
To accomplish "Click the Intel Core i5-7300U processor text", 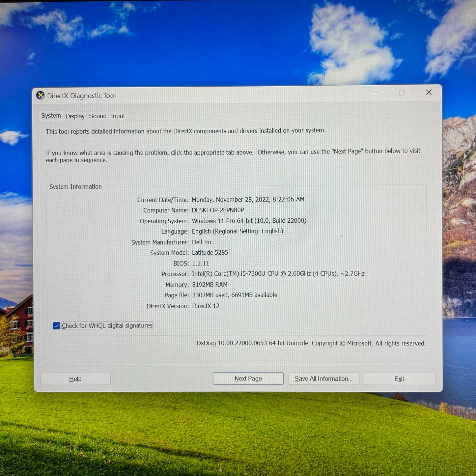I will 278,274.
